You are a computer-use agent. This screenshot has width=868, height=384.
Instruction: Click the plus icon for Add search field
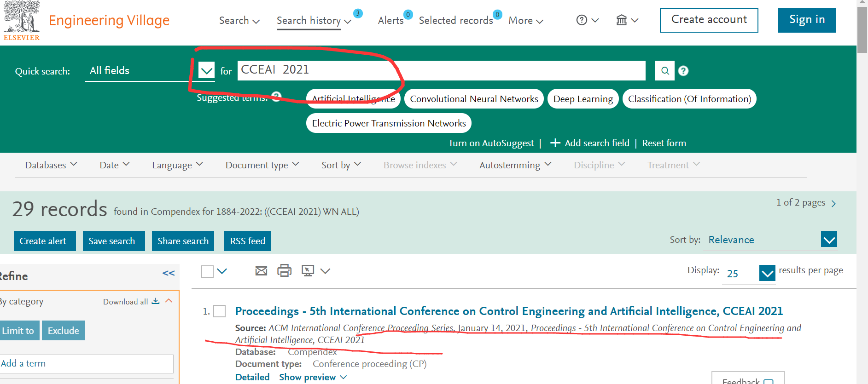click(x=555, y=143)
